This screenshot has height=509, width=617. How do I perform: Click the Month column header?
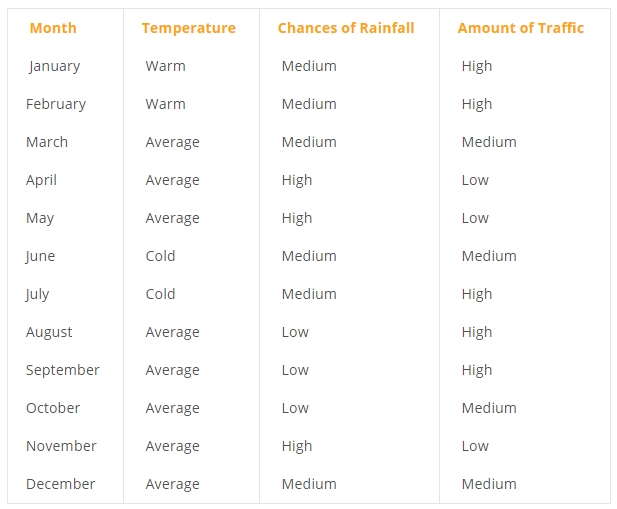tap(53, 28)
